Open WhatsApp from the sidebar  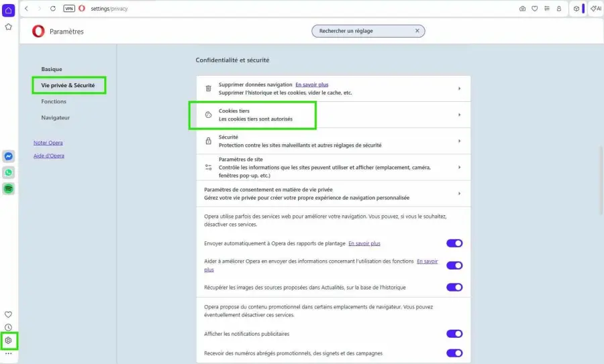point(9,172)
